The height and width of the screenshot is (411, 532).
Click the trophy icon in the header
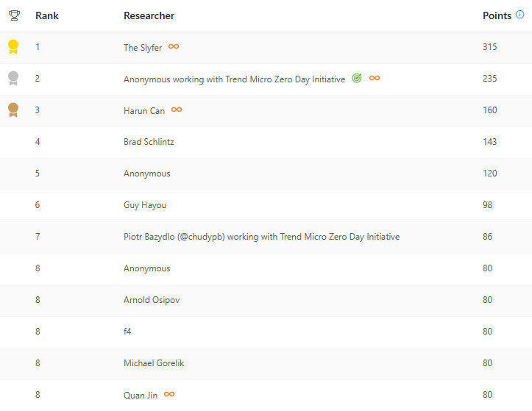pos(13,15)
